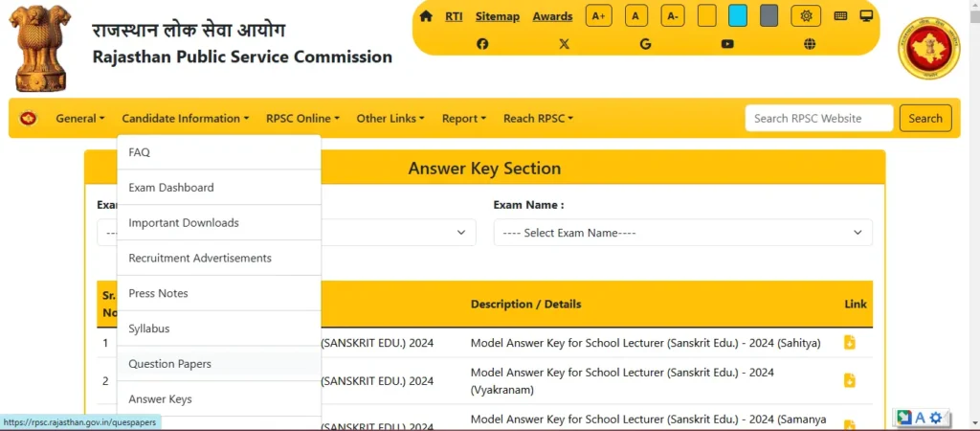The width and height of the screenshot is (980, 431).
Task: Open the YouTube channel icon
Action: point(727,44)
